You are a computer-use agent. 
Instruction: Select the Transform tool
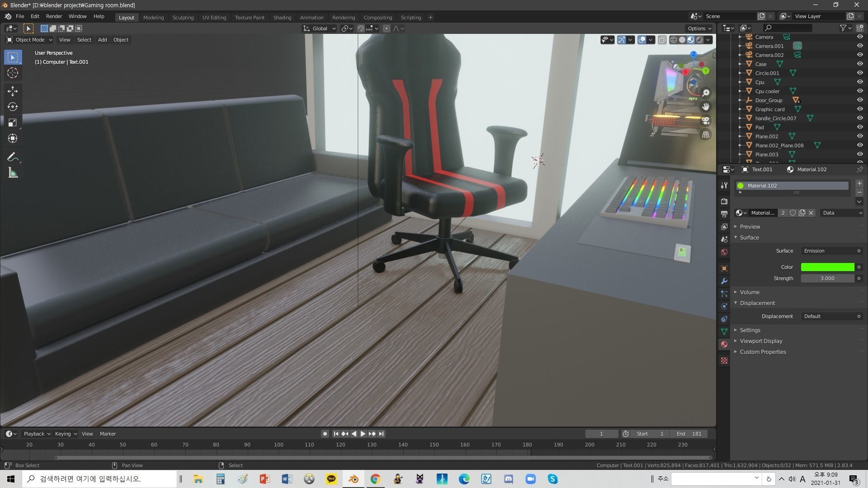tap(13, 139)
